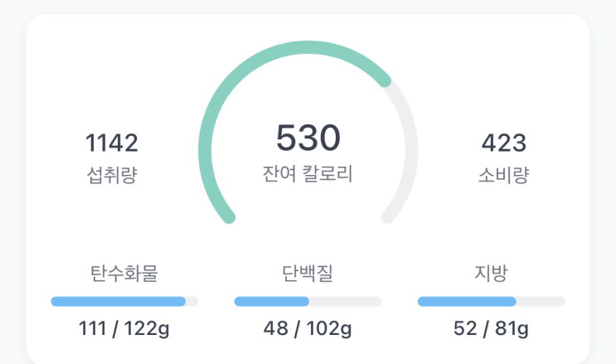Click the gray unfilled protein bar portion
Viewport: 616px width, 364px height.
tap(345, 302)
